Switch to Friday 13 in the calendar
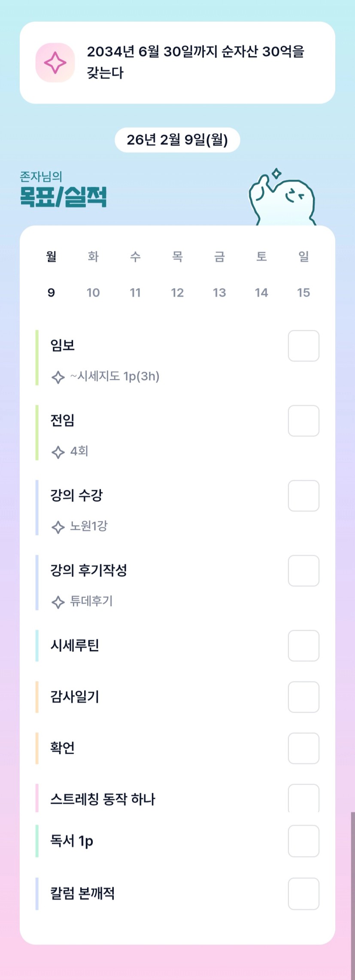Image resolution: width=355 pixels, height=980 pixels. tap(219, 292)
